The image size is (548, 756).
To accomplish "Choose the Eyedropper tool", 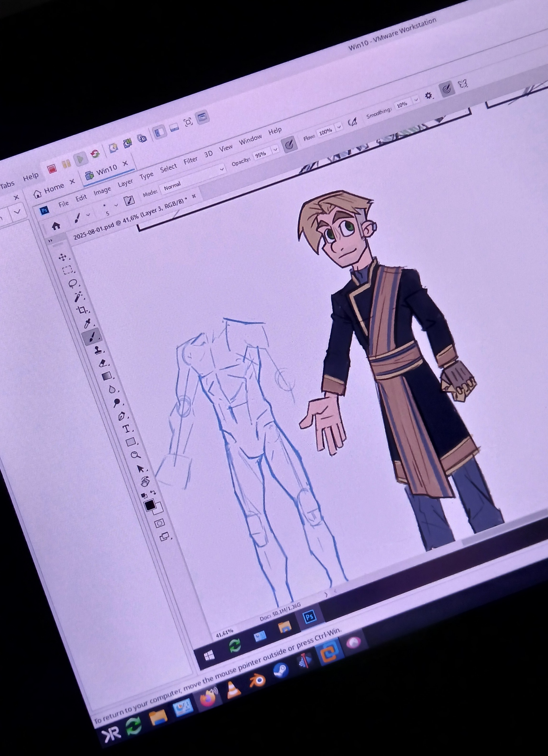I will 87,324.
